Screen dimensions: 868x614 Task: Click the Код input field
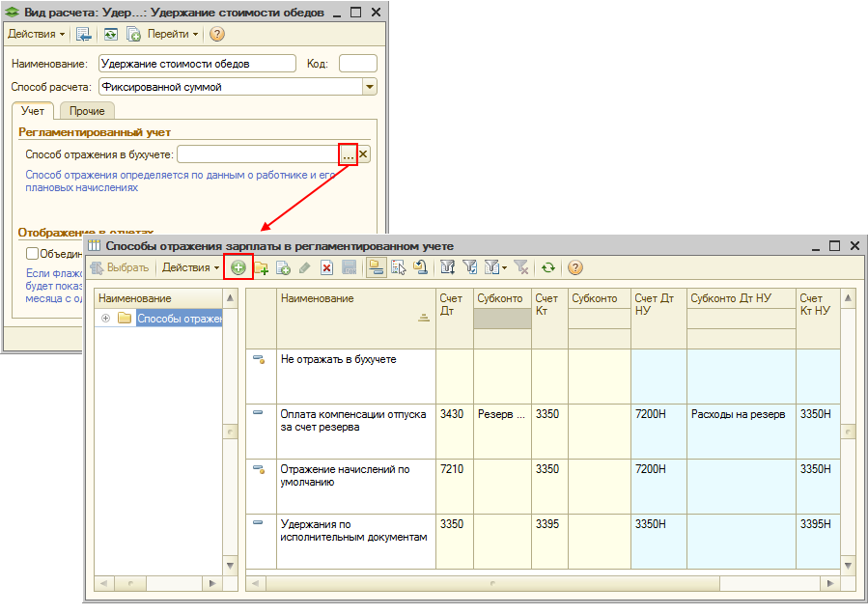point(356,64)
